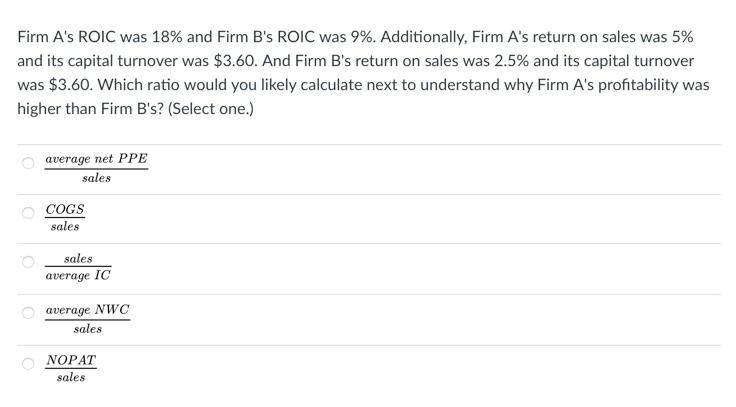The image size is (736, 407).
Task: Click "sales" denominator beneath NOPAT
Action: 71,377
